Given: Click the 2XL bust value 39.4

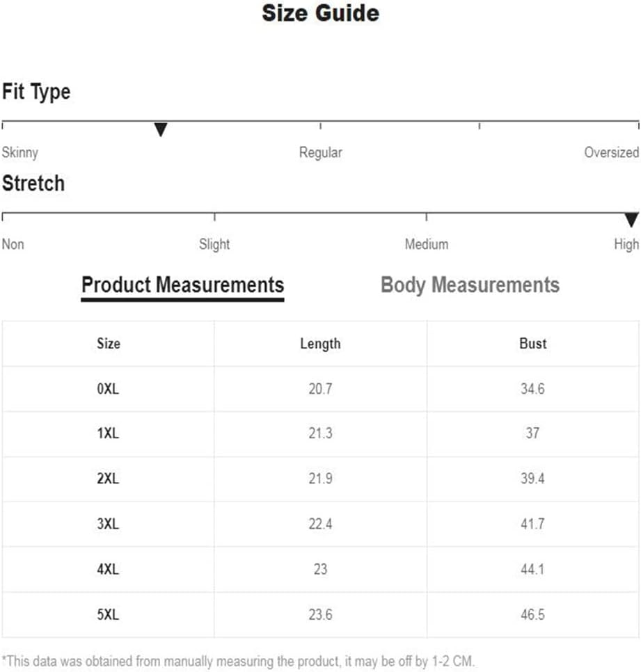Looking at the screenshot, I should 532,479.
